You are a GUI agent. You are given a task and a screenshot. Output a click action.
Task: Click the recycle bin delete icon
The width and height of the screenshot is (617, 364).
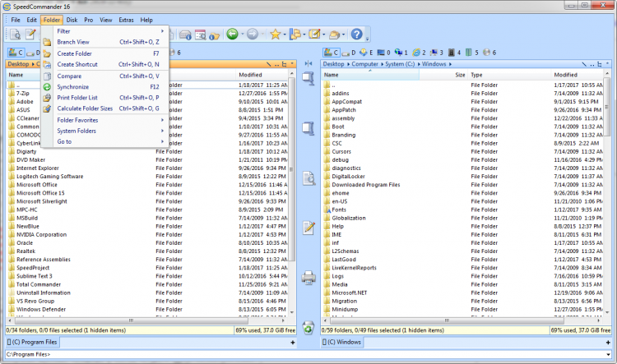click(x=308, y=328)
